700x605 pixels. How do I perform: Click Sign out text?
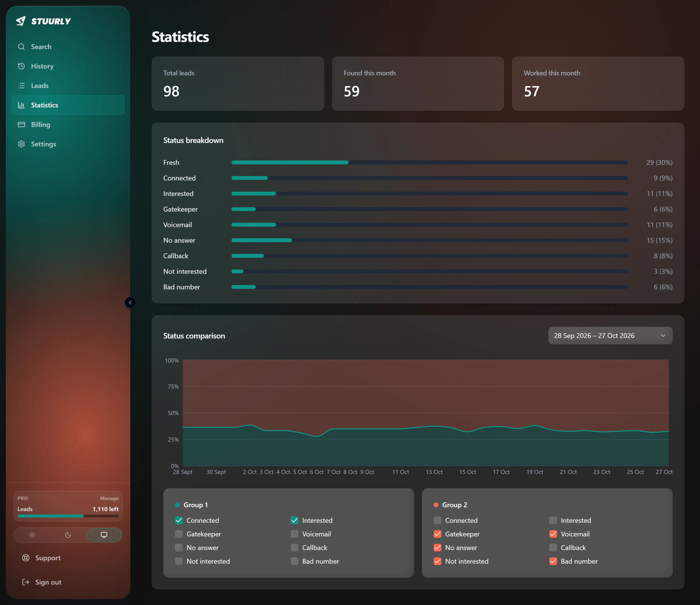click(x=48, y=582)
